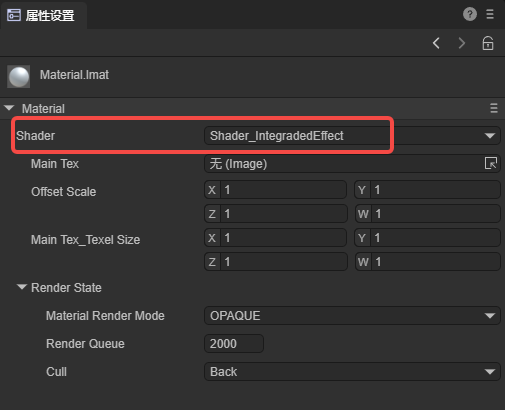505x410 pixels.
Task: Open the Material Render Mode dropdown
Action: pyautogui.click(x=352, y=316)
